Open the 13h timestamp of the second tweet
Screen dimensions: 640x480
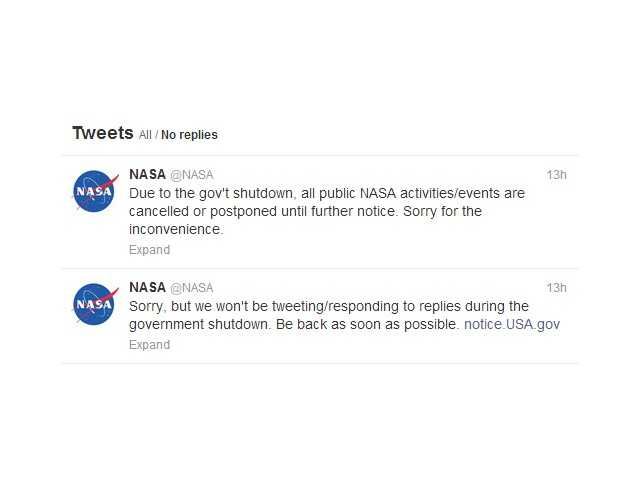pos(556,288)
